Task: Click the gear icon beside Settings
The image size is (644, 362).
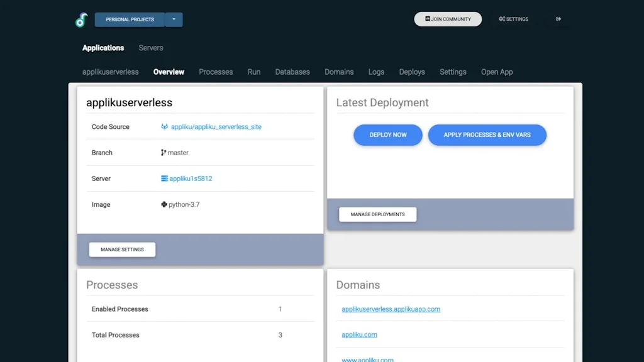Action: pos(502,19)
